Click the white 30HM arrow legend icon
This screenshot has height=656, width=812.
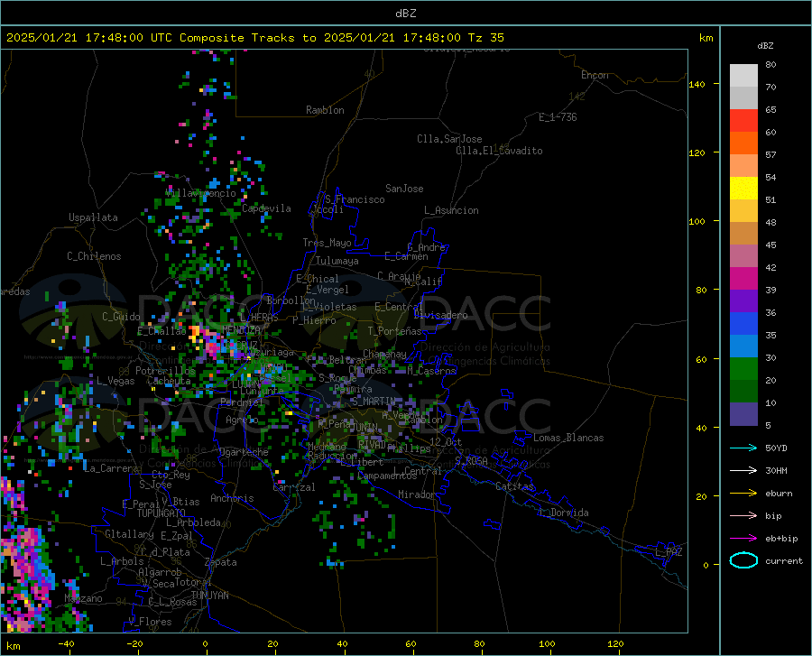point(743,470)
